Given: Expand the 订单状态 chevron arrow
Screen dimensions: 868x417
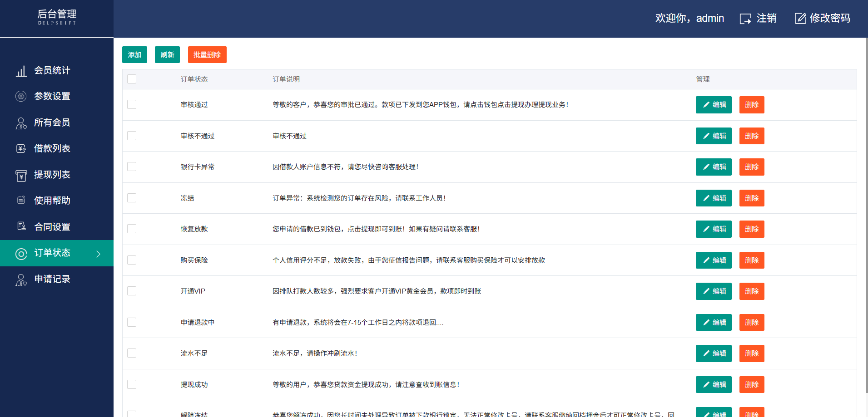Looking at the screenshot, I should point(98,254).
